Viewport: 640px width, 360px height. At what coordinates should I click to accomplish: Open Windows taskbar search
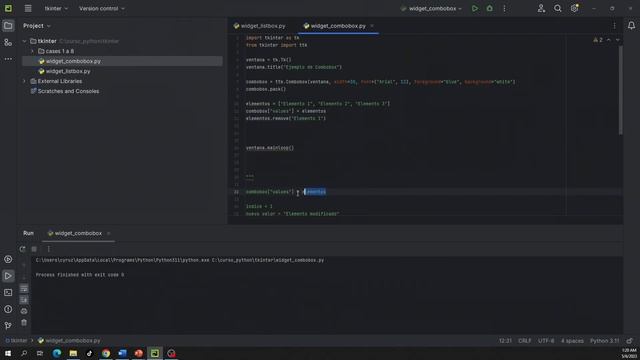coord(24,353)
